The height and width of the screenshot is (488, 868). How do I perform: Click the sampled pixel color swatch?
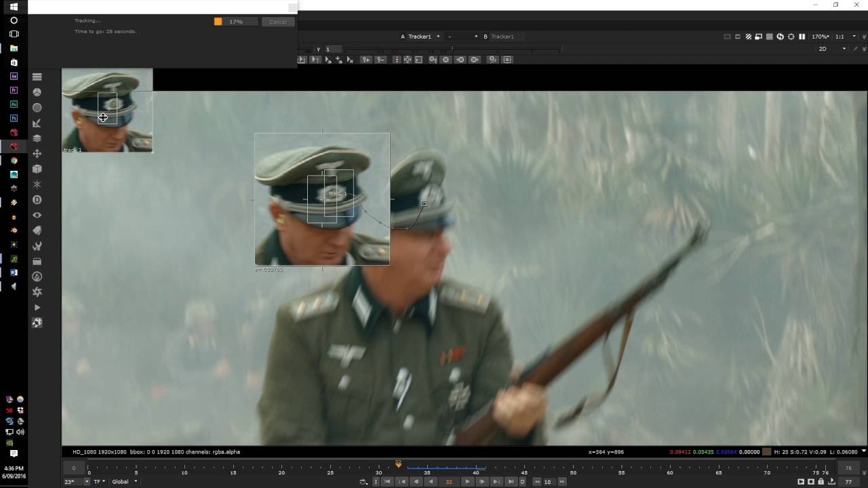(767, 451)
